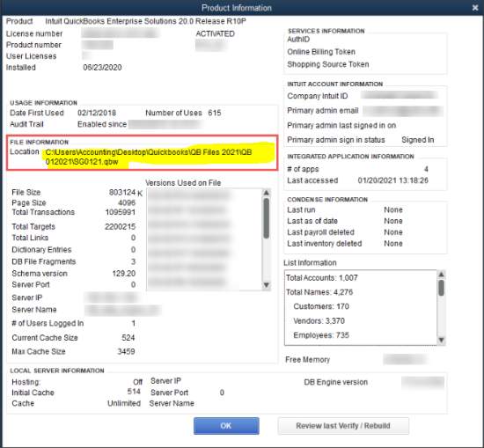Click the Audit Trail label
This screenshot has width=484, height=448.
coord(26,124)
